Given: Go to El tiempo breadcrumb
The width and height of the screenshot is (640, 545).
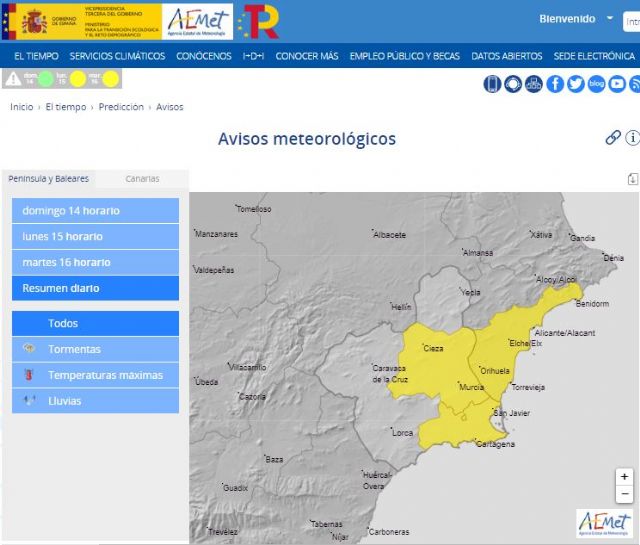Looking at the screenshot, I should [66, 107].
